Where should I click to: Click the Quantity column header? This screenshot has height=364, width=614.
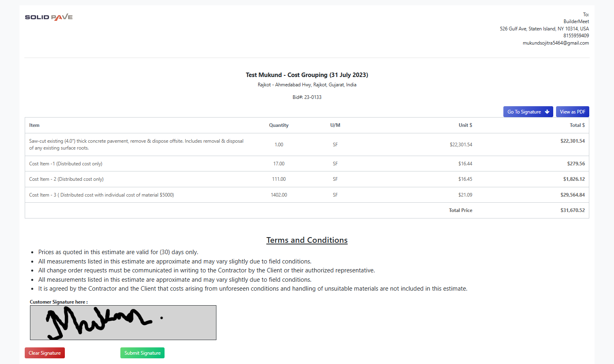coord(278,125)
